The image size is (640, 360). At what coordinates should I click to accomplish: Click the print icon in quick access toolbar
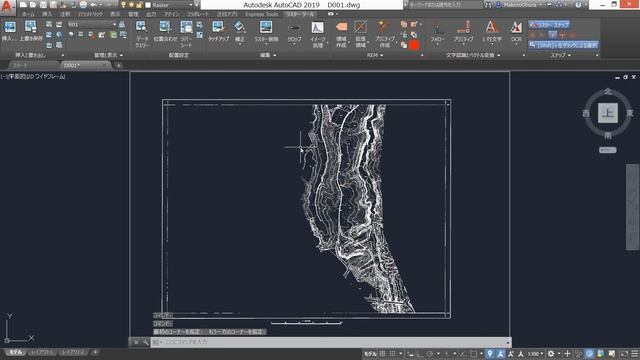coord(83,5)
